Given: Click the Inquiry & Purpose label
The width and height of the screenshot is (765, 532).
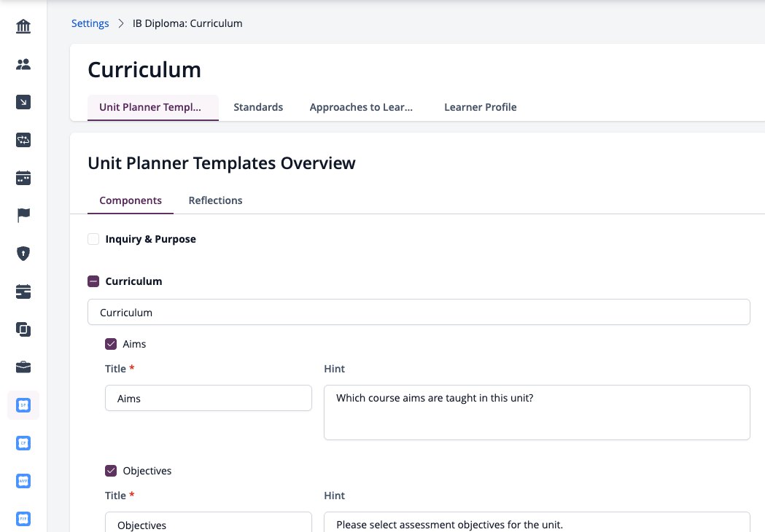Looking at the screenshot, I should tap(150, 239).
